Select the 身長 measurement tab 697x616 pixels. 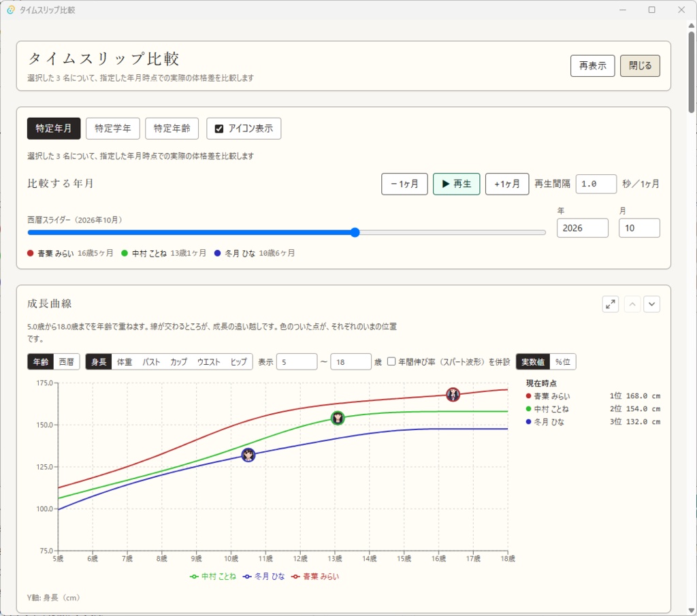pos(99,362)
